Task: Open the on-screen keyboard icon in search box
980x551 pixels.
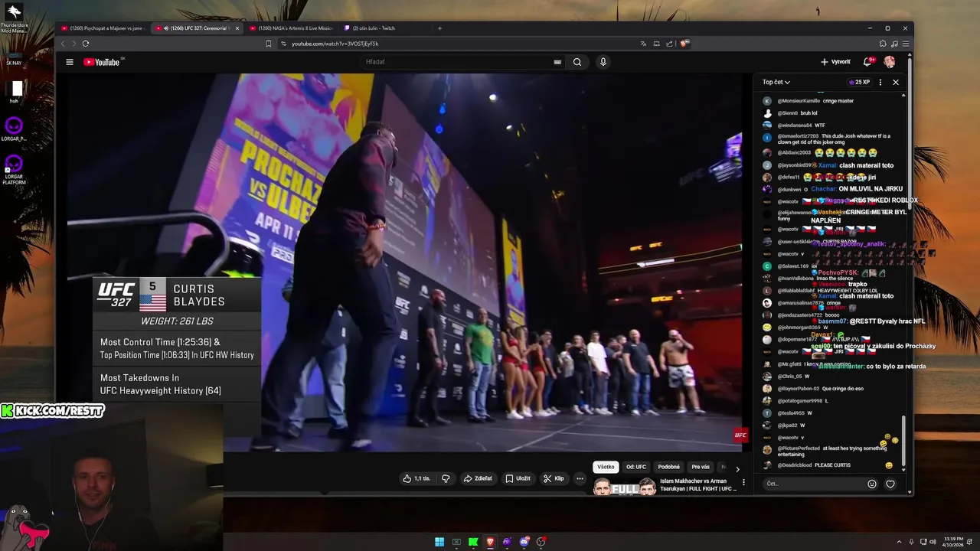Action: click(557, 62)
